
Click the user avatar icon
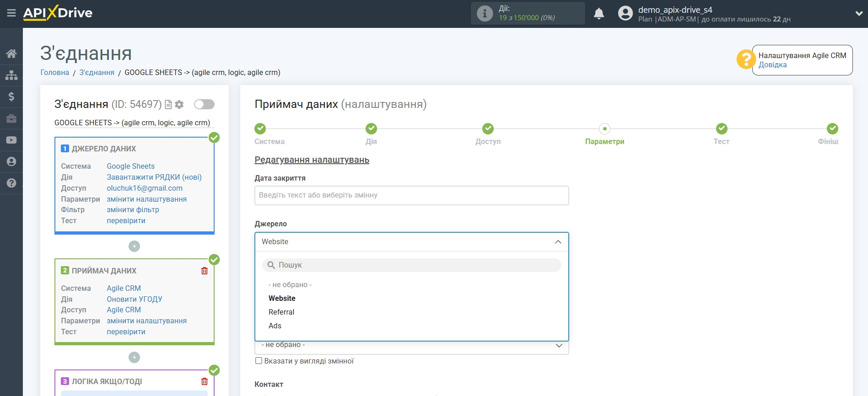click(625, 13)
